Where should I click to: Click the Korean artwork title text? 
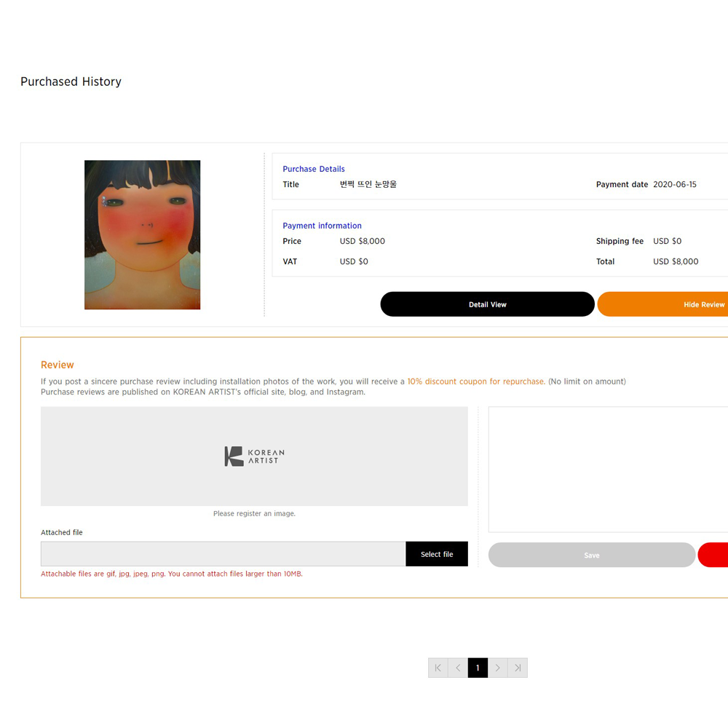click(368, 184)
